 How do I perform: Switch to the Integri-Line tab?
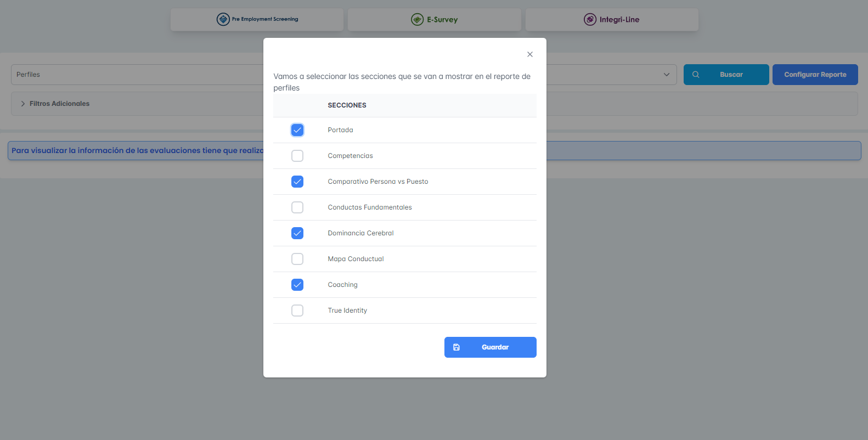612,19
